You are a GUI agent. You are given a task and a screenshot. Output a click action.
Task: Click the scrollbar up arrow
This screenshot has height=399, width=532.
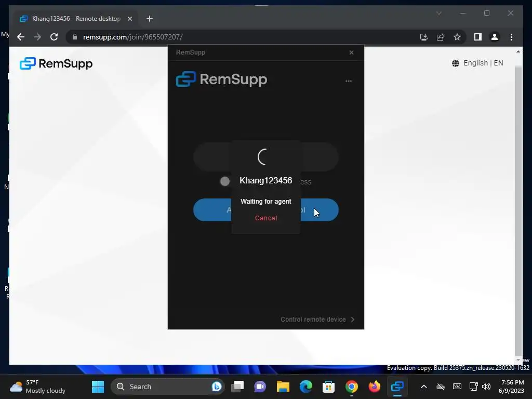(x=518, y=52)
